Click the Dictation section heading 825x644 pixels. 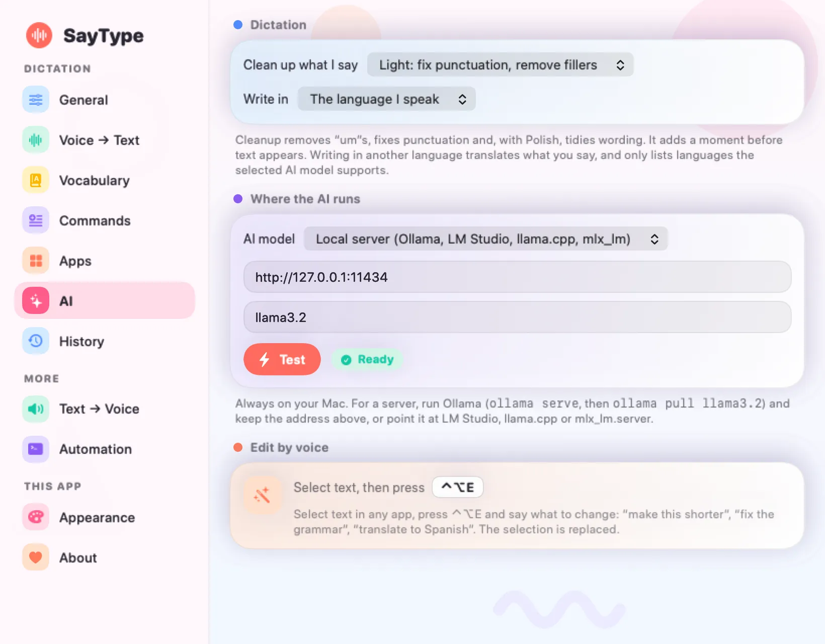(x=278, y=25)
